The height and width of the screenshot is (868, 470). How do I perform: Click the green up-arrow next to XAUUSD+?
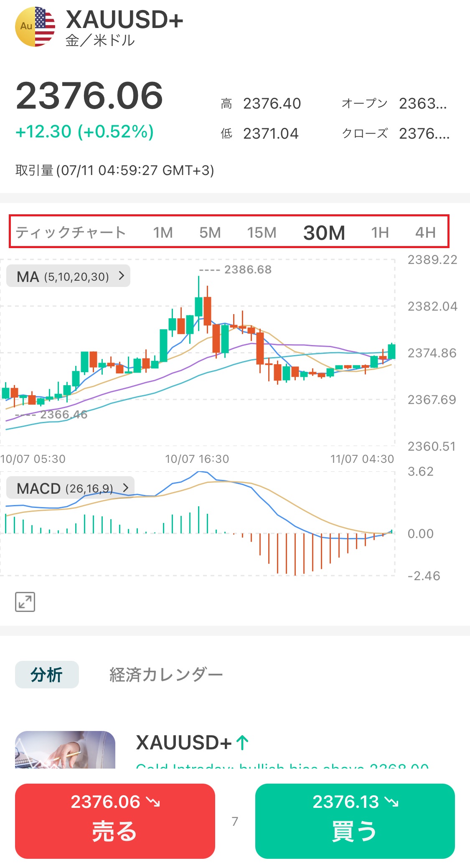click(242, 743)
